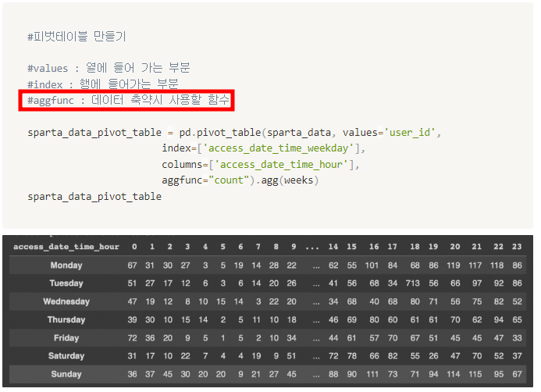541x392 pixels.
Task: Click the 97 cell in Tuesday row
Action: point(477,283)
